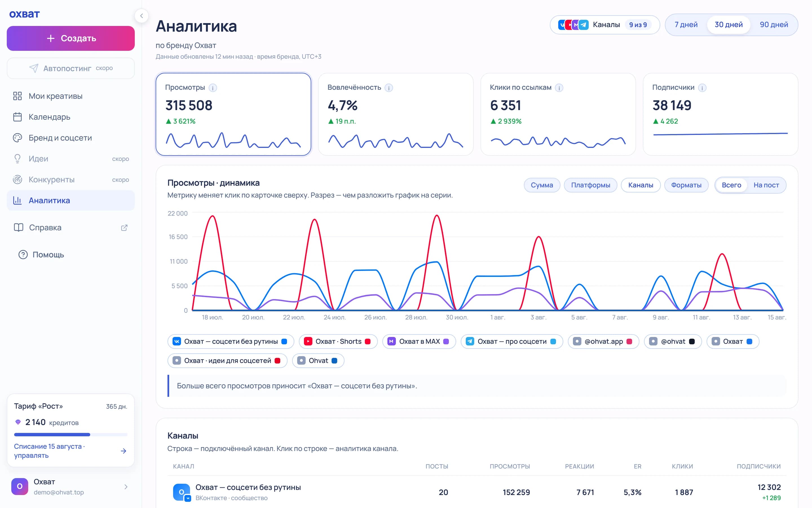
Task: Click the credits diamond icon
Action: tap(18, 422)
